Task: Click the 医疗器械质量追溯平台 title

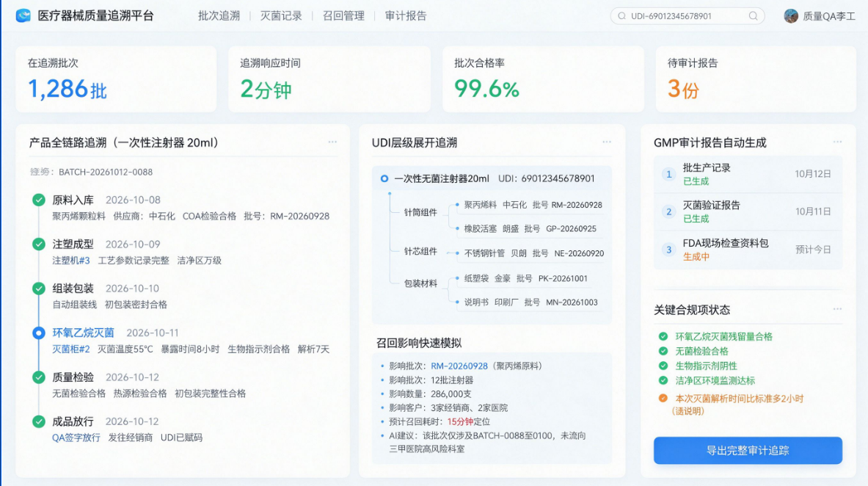Action: coord(96,16)
